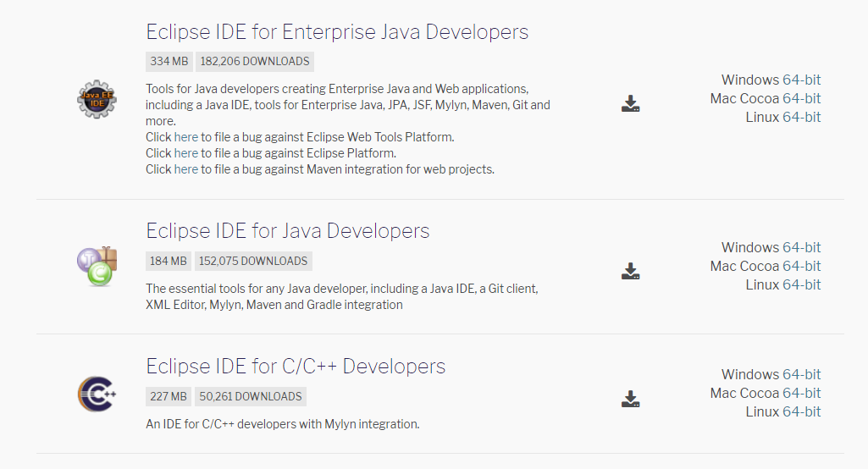This screenshot has width=868, height=469.
Task: Click the 227 MB size badge
Action: [x=169, y=396]
